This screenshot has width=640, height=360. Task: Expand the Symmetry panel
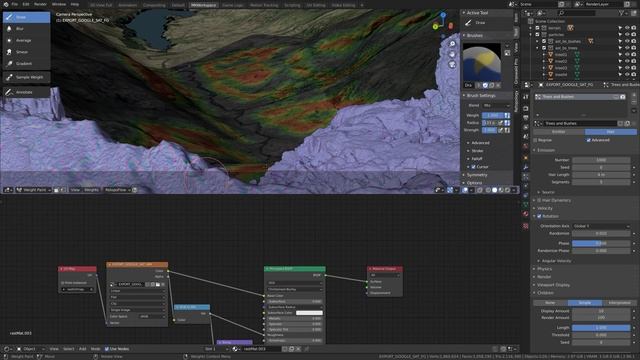point(478,175)
